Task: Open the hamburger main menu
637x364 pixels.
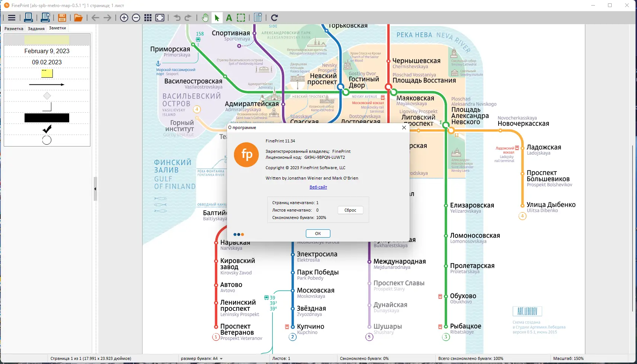Action: click(x=12, y=17)
